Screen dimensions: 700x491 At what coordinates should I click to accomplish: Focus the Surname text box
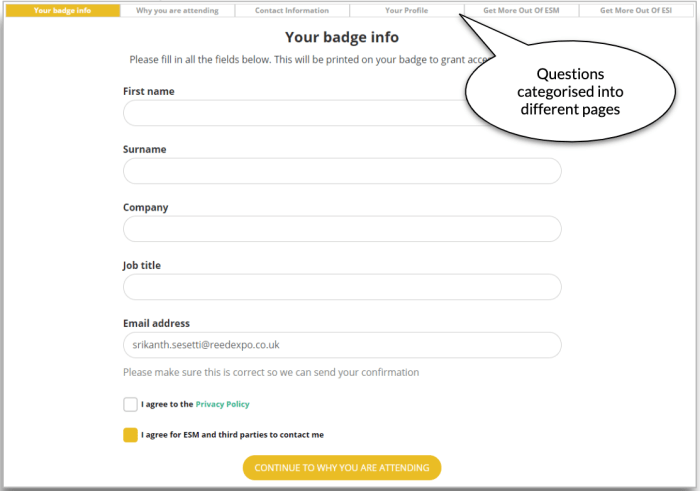[342, 171]
